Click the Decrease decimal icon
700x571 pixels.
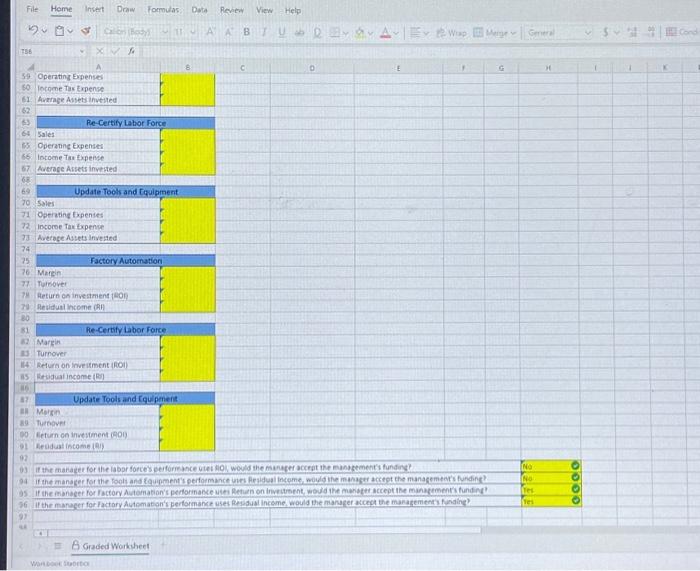point(651,32)
